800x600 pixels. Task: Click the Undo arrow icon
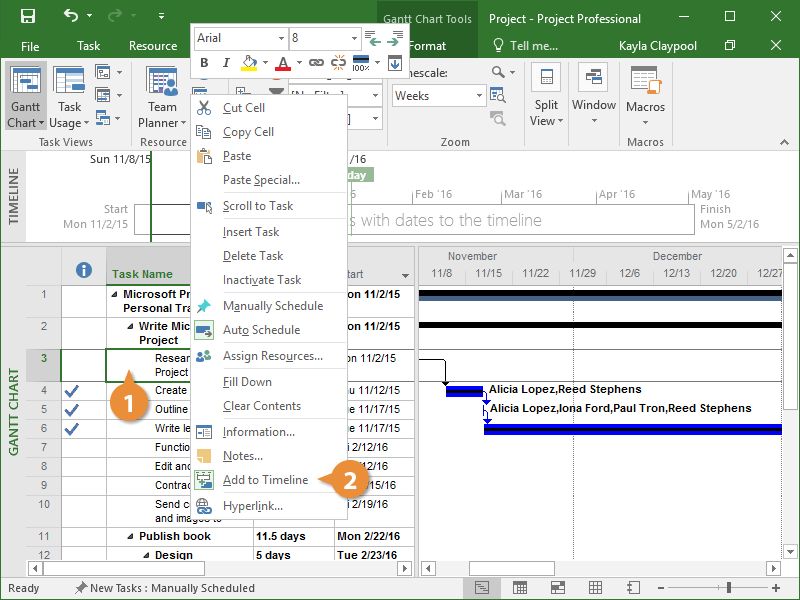pyautogui.click(x=71, y=17)
